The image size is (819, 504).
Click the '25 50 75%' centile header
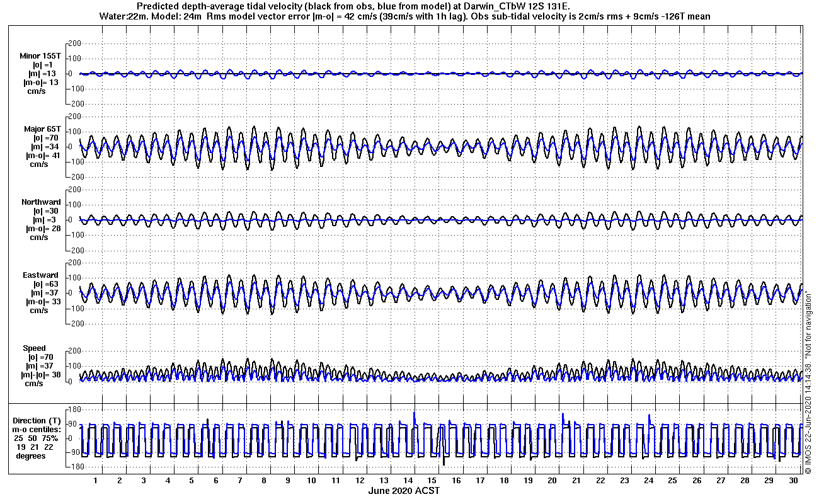pyautogui.click(x=37, y=438)
